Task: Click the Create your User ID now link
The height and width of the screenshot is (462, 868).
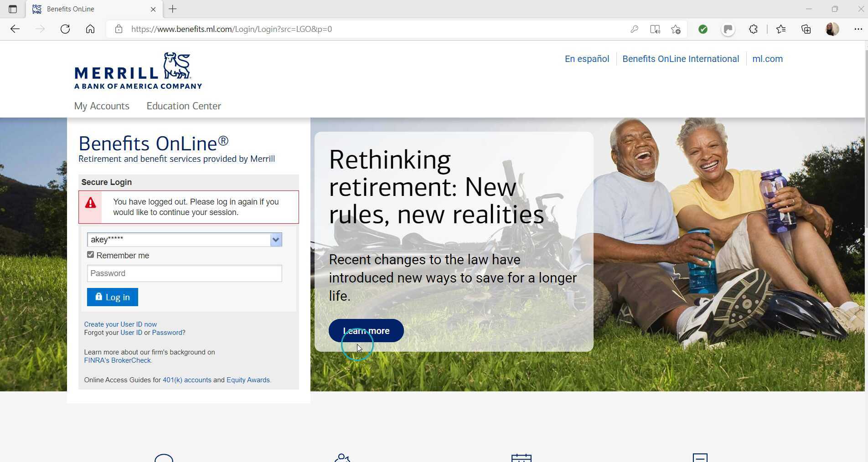Action: pyautogui.click(x=120, y=324)
